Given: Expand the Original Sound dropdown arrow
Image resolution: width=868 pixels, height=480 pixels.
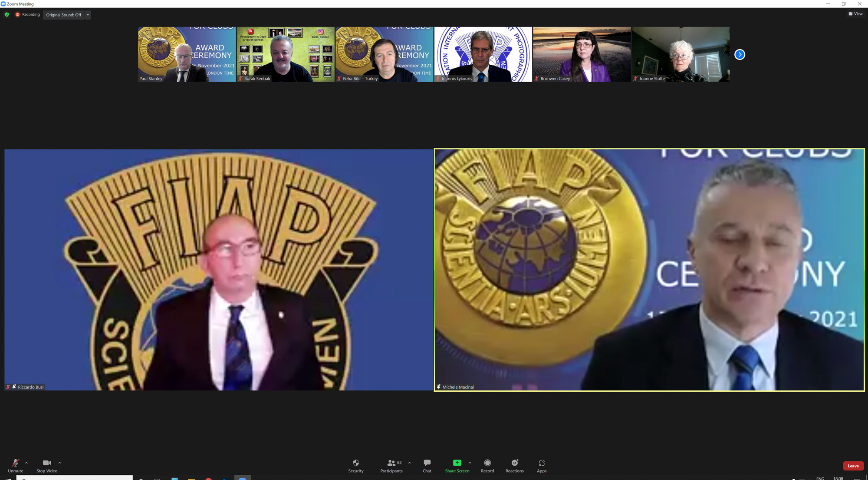Looking at the screenshot, I should (x=88, y=15).
